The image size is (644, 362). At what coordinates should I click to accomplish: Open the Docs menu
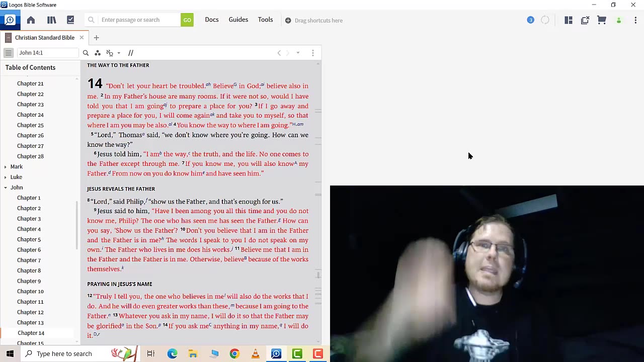[x=212, y=20]
